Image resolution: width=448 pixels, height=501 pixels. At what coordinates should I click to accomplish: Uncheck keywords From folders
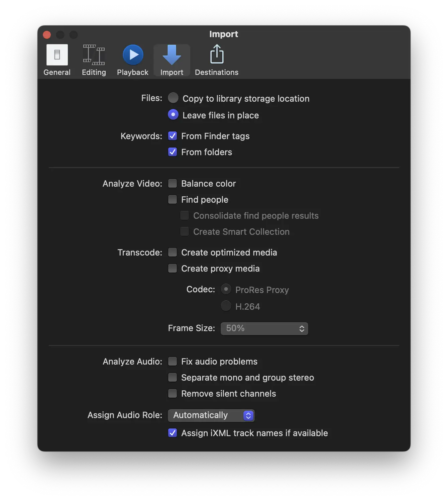[173, 152]
